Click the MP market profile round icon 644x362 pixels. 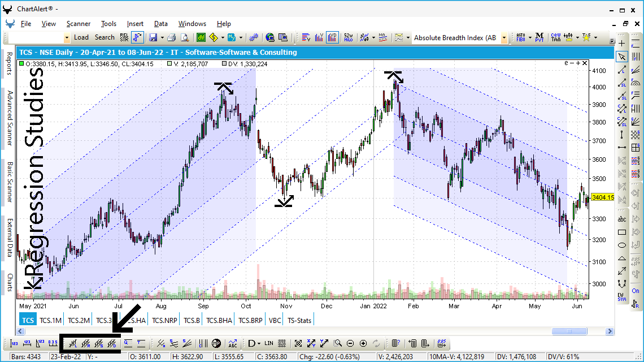click(216, 343)
